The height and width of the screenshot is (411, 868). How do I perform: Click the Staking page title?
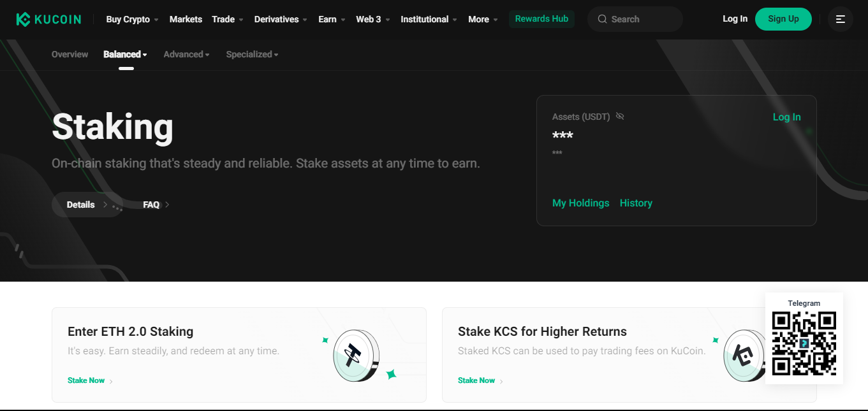click(x=112, y=127)
